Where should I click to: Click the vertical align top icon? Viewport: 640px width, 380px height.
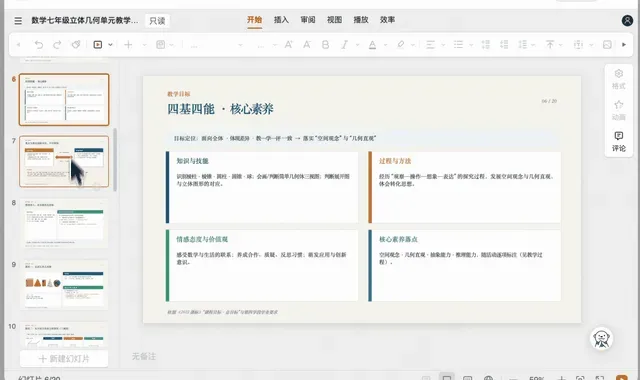click(550, 44)
